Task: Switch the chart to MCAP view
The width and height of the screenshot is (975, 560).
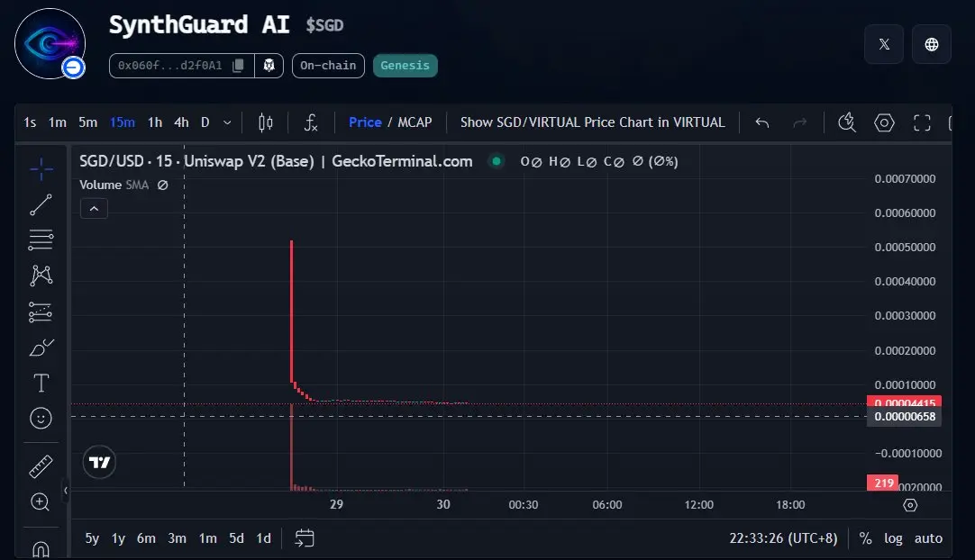Action: click(x=415, y=122)
